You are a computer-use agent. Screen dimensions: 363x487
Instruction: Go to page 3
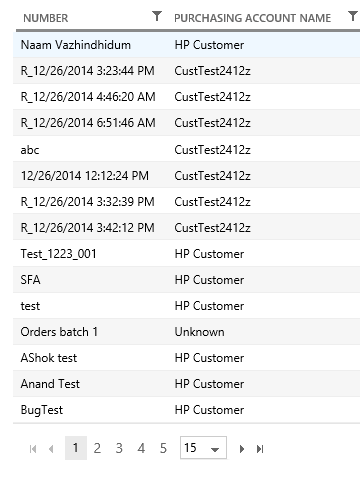coord(119,448)
